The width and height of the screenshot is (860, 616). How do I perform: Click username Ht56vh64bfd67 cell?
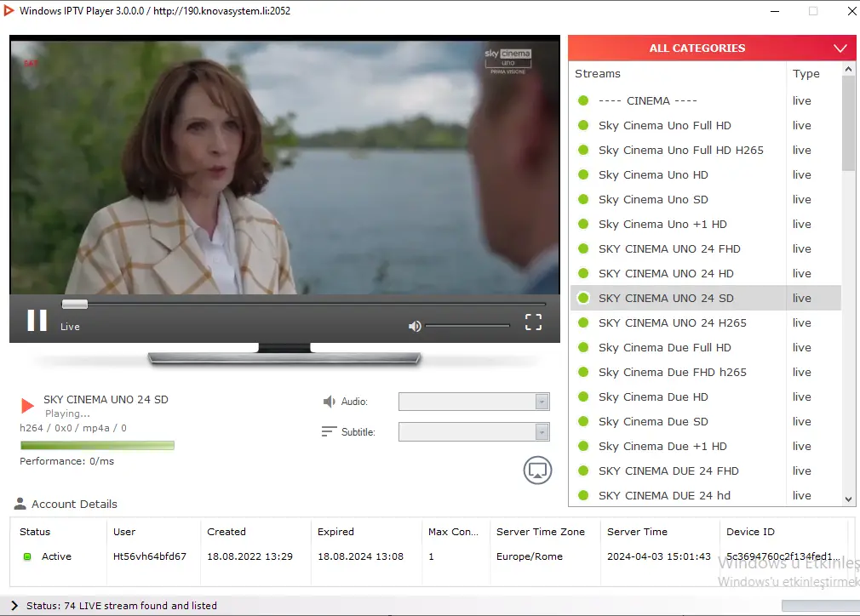coord(150,556)
